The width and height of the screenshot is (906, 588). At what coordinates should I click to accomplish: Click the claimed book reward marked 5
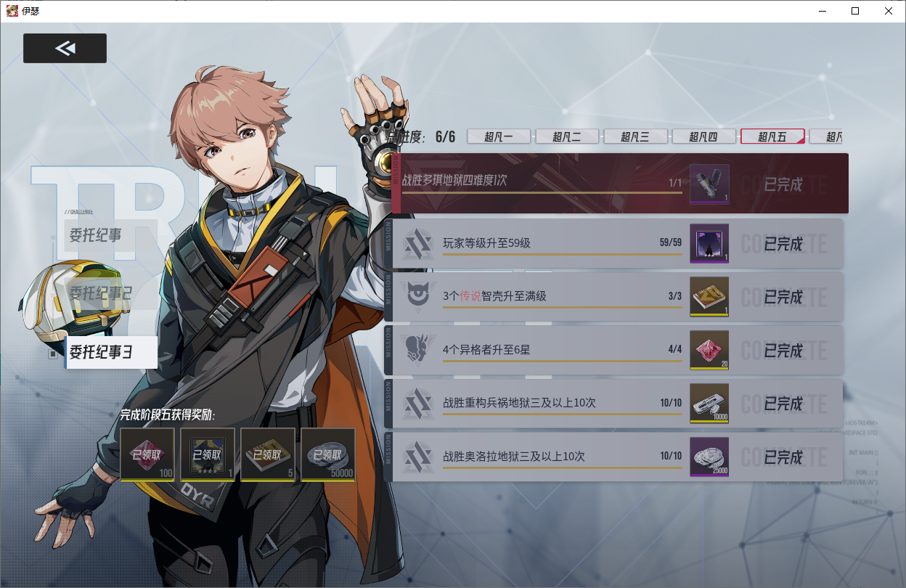(x=268, y=454)
